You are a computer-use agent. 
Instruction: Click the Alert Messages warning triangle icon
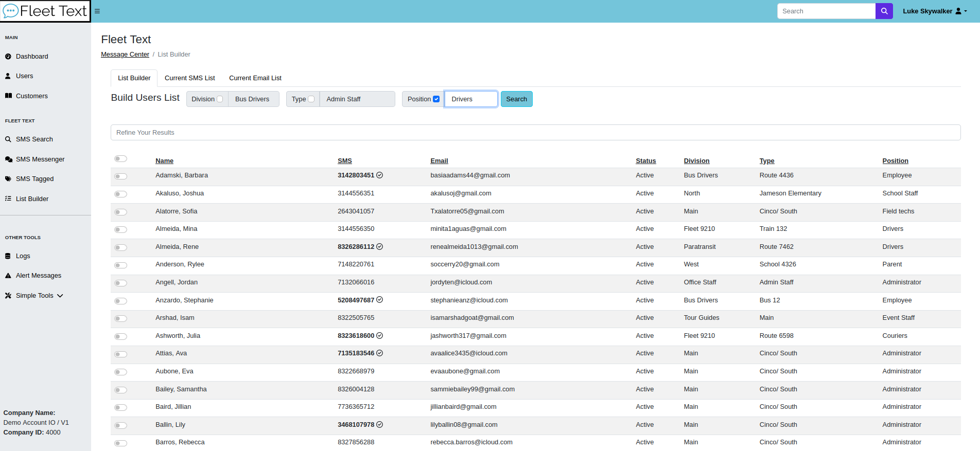tap(8, 276)
